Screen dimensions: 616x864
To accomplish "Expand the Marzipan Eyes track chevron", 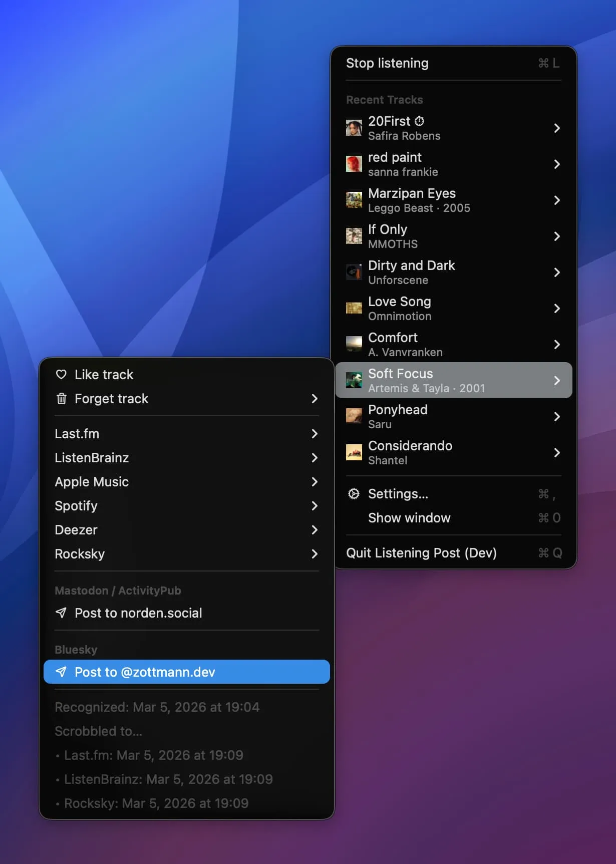I will pos(557,200).
